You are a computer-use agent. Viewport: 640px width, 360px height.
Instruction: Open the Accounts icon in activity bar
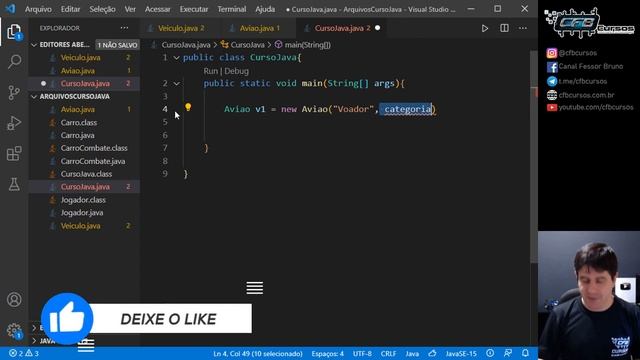(14, 300)
